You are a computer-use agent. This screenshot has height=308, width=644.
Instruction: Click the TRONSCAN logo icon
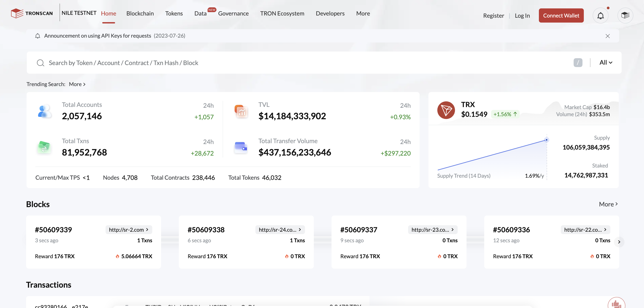pyautogui.click(x=17, y=13)
